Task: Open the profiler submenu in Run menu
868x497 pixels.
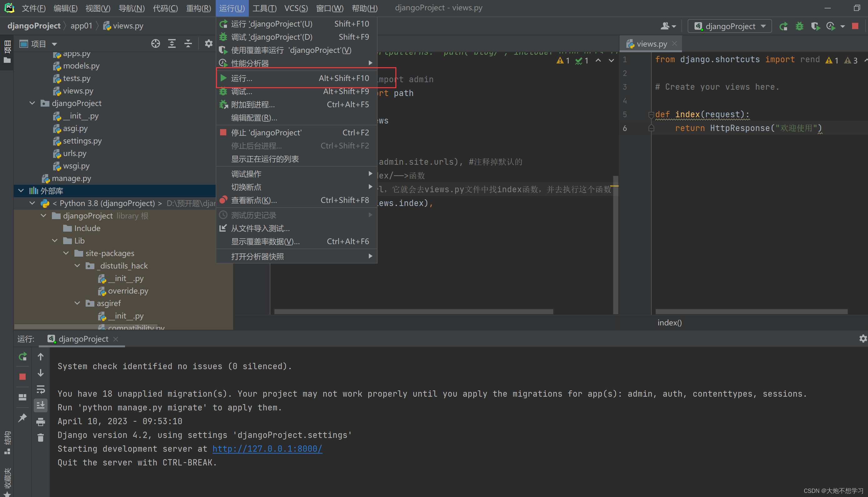Action: point(296,63)
